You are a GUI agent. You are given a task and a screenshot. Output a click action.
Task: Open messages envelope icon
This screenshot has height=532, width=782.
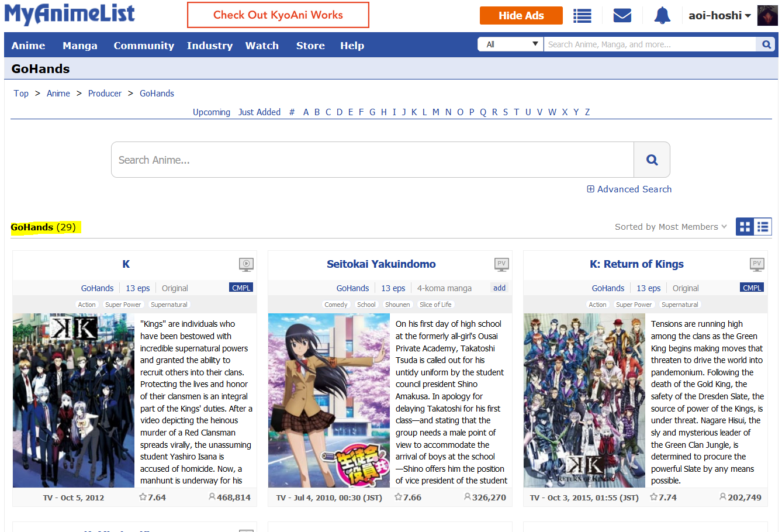tap(622, 16)
